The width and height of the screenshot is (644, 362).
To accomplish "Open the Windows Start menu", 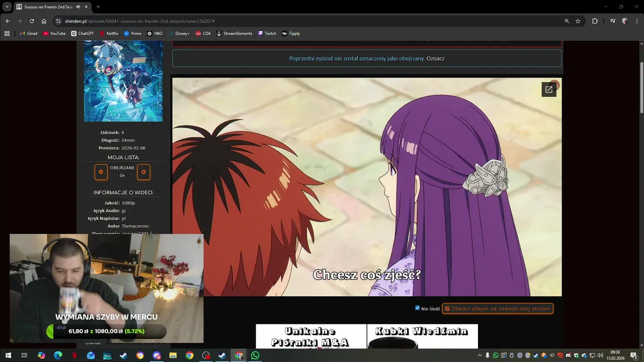I will pos(8,355).
